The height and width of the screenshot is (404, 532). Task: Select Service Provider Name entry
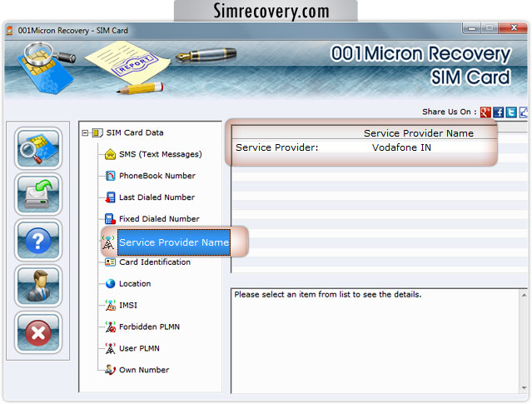pos(174,242)
